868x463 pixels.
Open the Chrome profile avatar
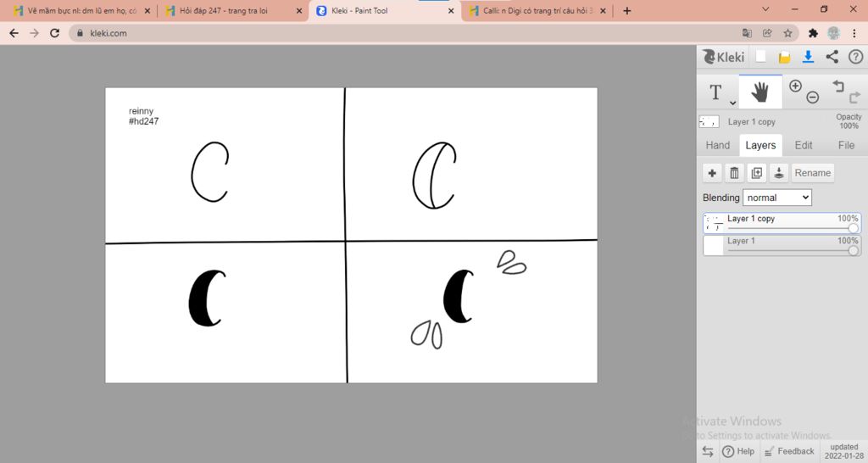click(x=834, y=33)
